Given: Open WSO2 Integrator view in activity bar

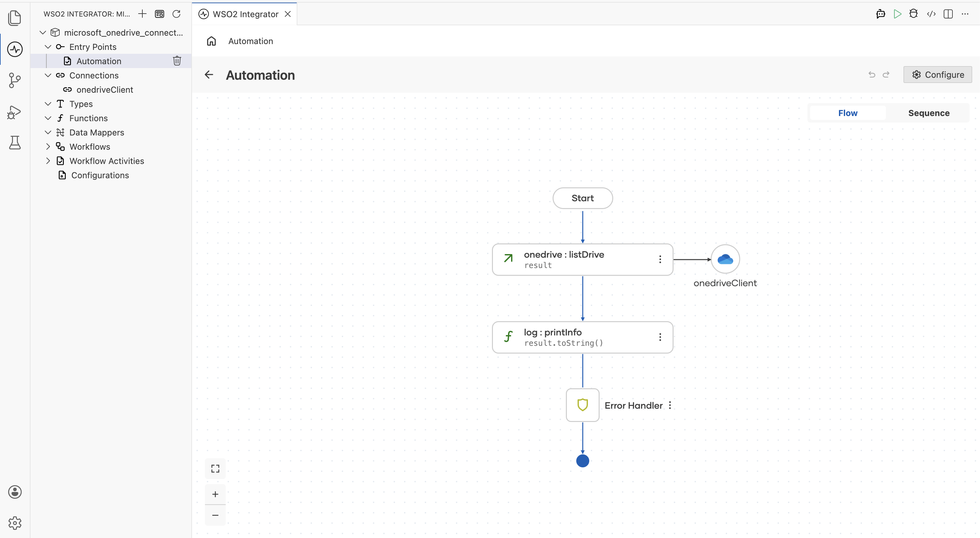Looking at the screenshot, I should pyautogui.click(x=15, y=49).
